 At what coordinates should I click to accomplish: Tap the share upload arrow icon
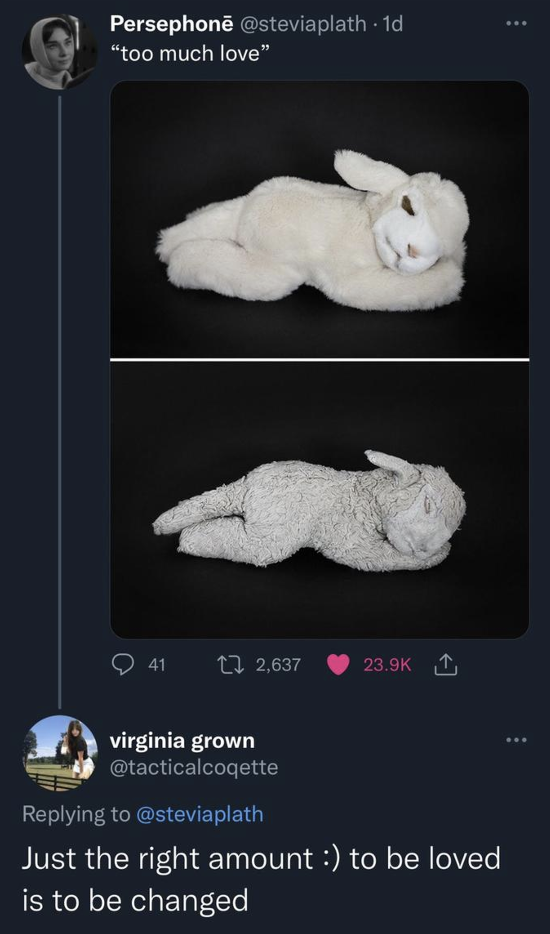coord(448,664)
